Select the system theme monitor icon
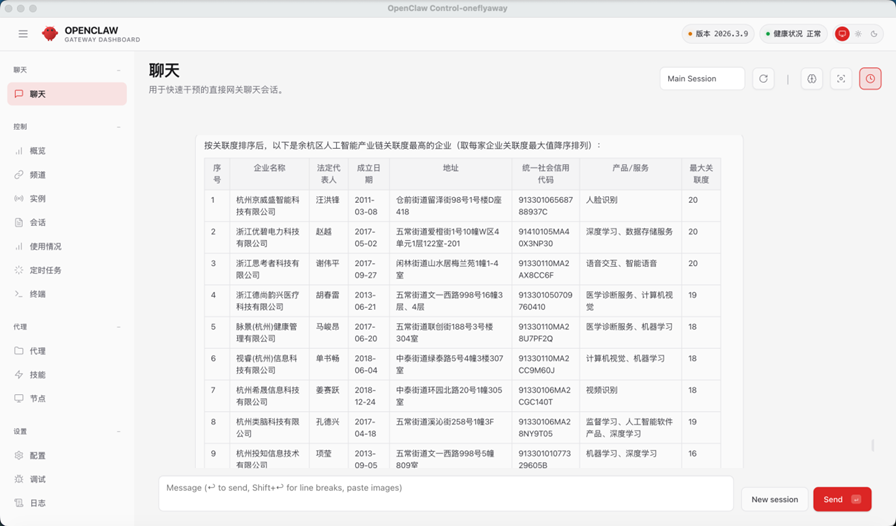Screen dimensions: 896x526 pos(842,34)
